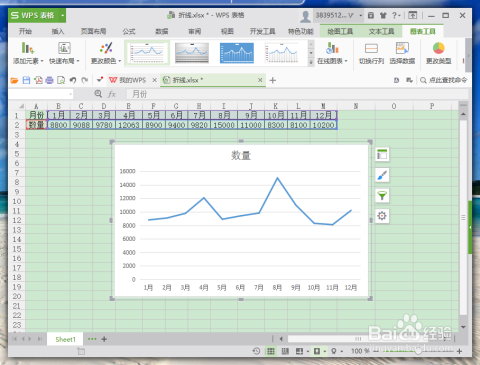
Task: Click the search command box 点此查找命令
Action: [444, 80]
